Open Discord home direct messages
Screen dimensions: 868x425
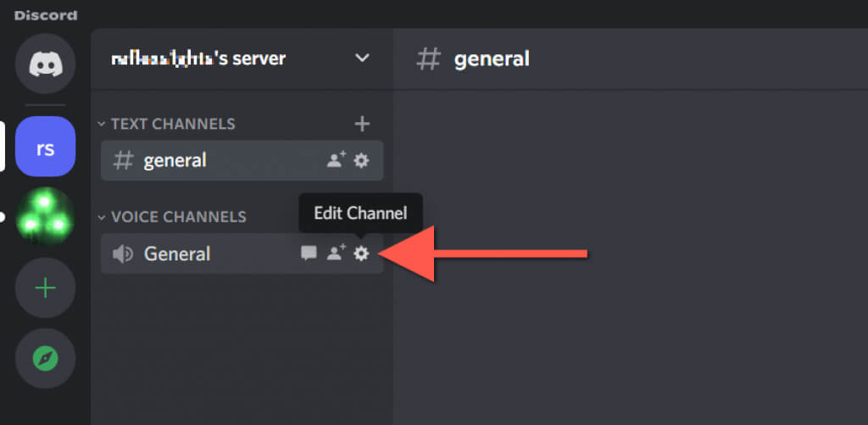[x=45, y=64]
